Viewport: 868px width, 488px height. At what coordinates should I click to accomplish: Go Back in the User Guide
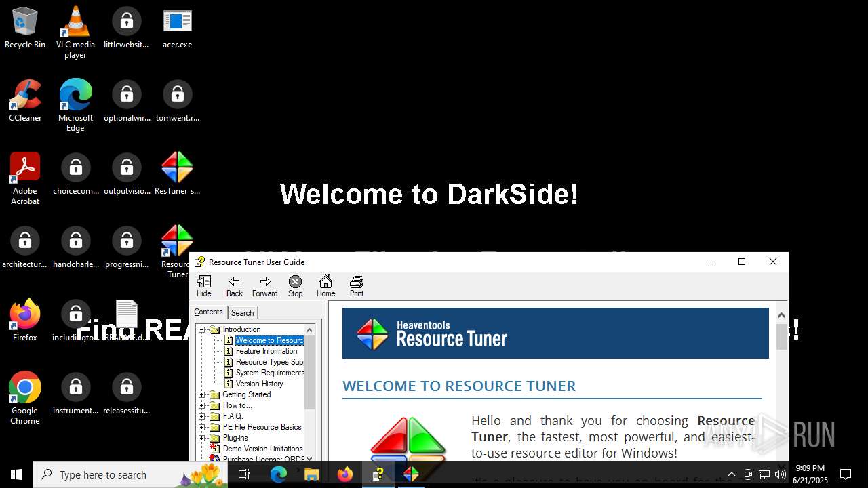(x=235, y=286)
